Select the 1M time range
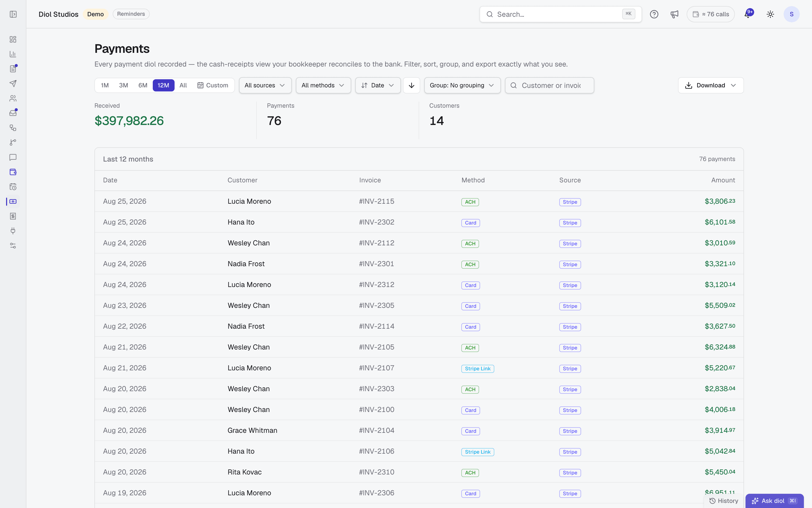The image size is (812, 508). 105,85
